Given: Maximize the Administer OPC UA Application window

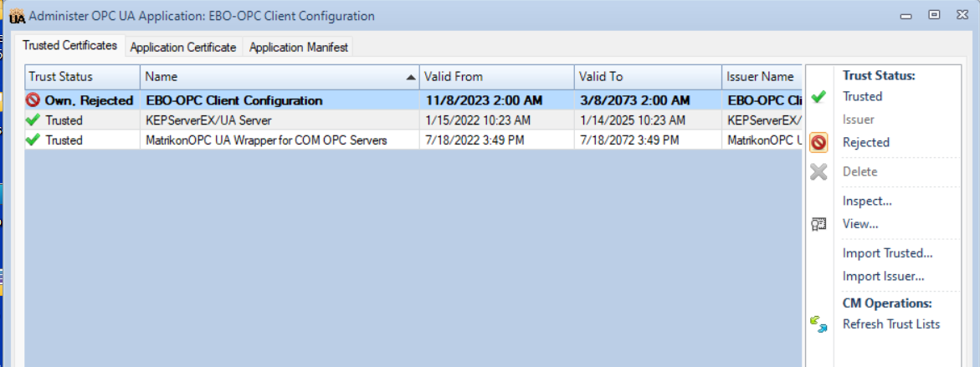Looking at the screenshot, I should [934, 14].
